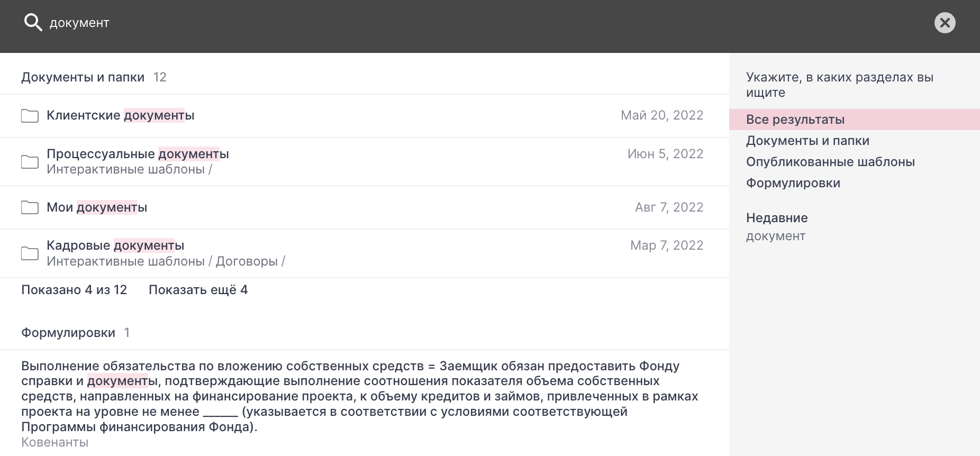
Task: Click the Документы и папки results heading
Action: coord(83,77)
